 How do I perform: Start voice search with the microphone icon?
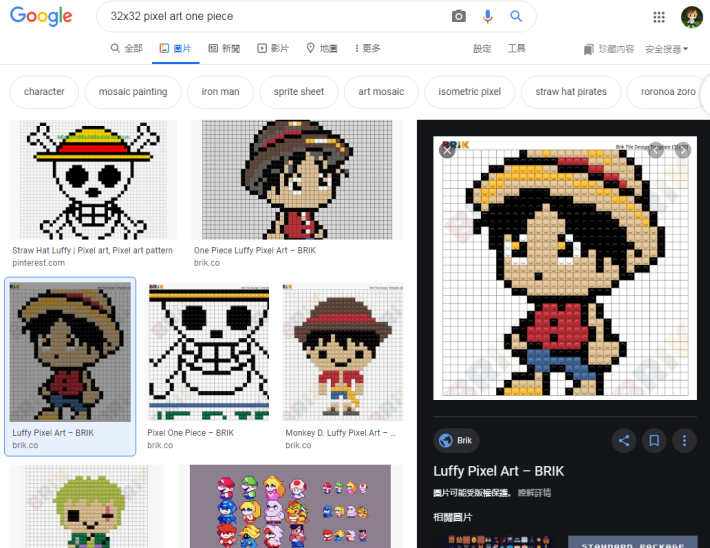point(487,16)
